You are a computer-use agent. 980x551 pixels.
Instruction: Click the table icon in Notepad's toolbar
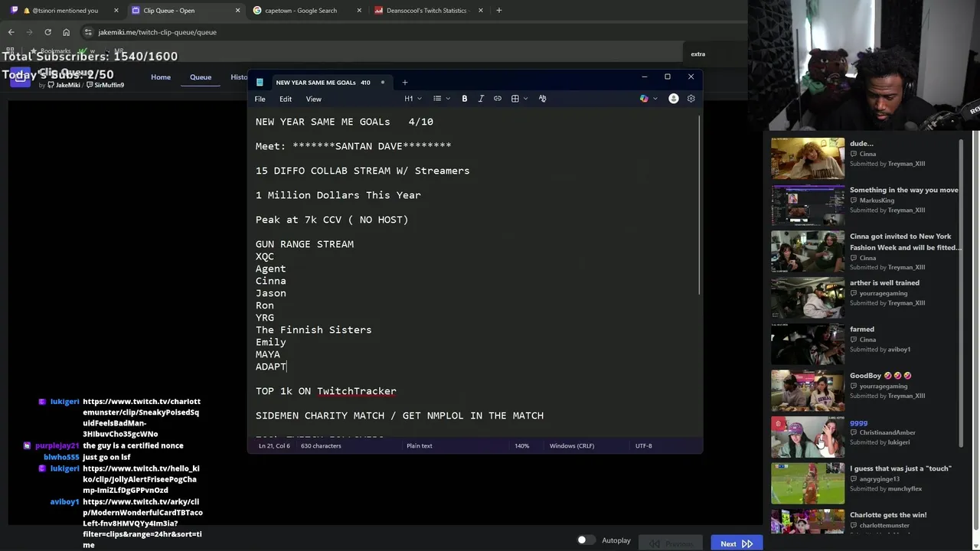click(x=515, y=99)
